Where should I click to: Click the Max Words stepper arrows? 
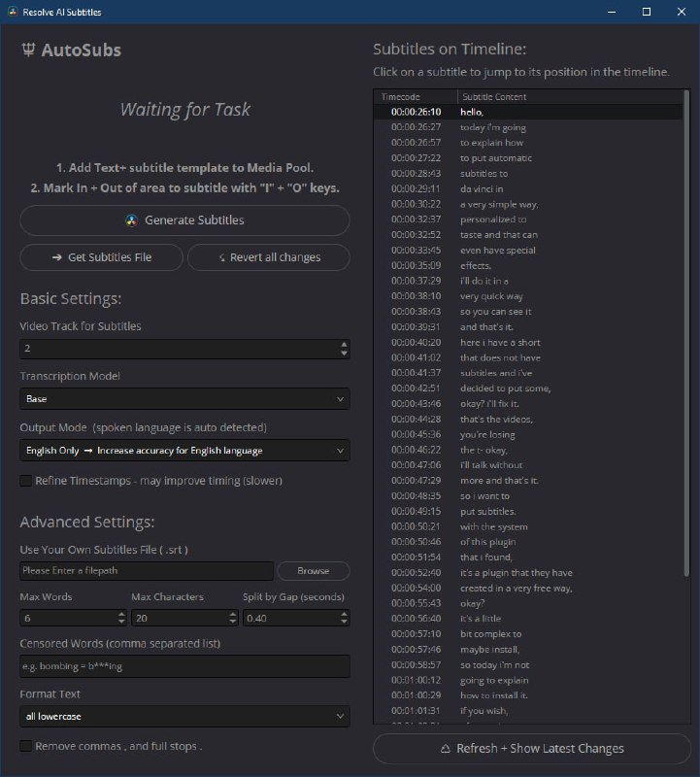click(x=121, y=618)
